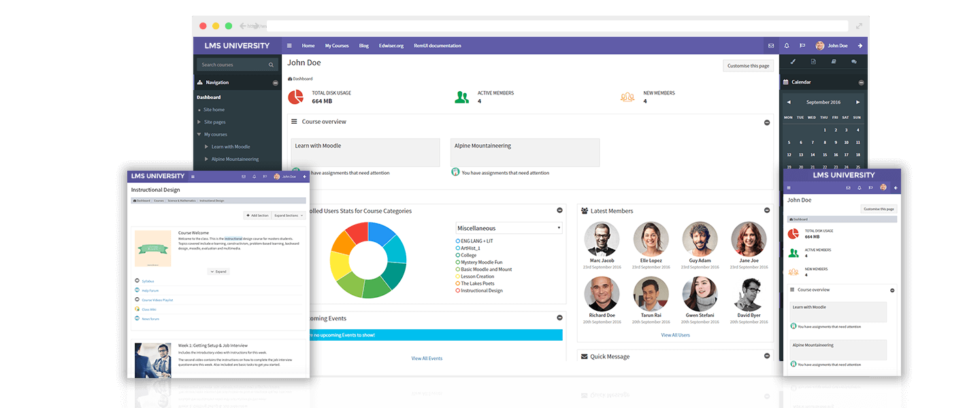Collapse the Latest Members block
The height and width of the screenshot is (408, 980).
[x=767, y=211]
